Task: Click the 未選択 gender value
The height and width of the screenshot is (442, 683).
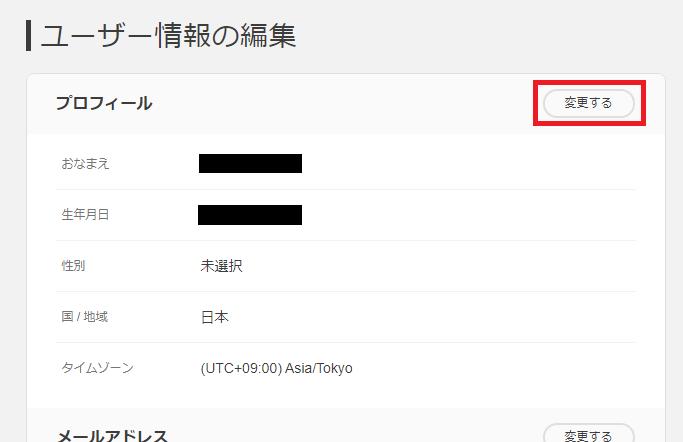Action: (x=221, y=266)
